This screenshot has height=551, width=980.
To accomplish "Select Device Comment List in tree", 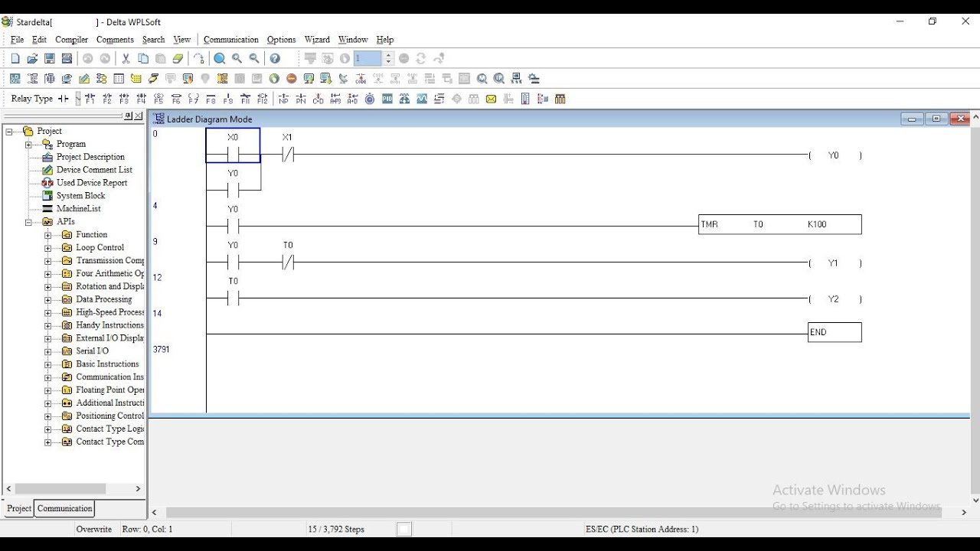I will (94, 170).
